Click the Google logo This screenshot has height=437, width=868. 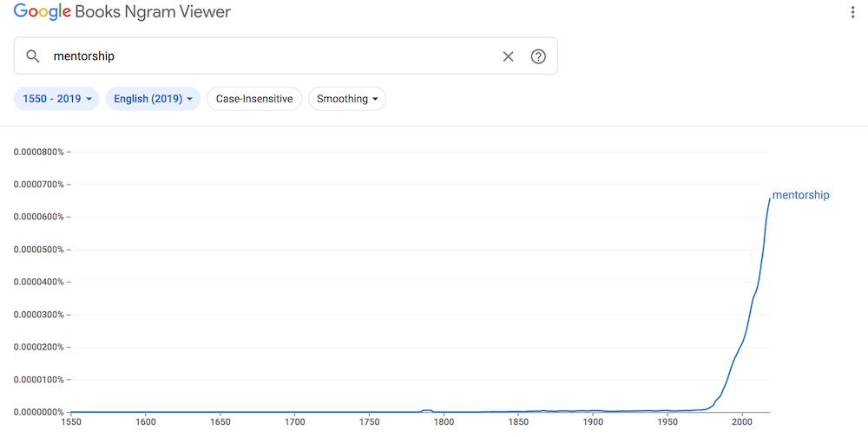42,11
